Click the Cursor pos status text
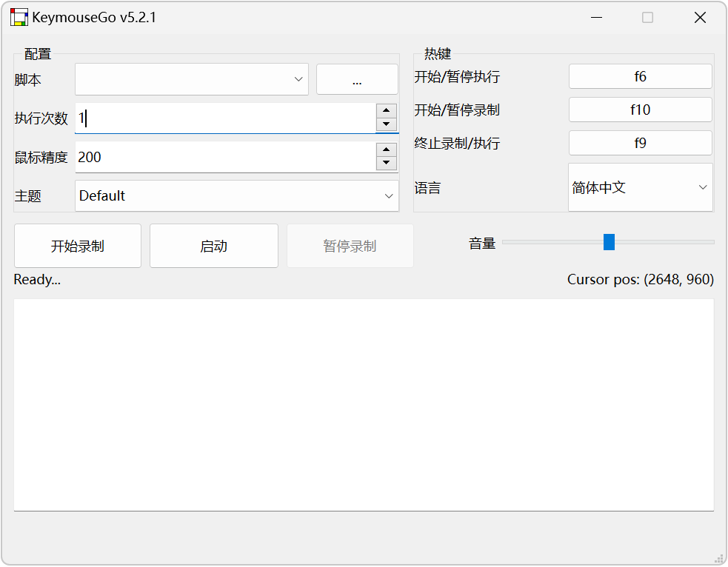The height and width of the screenshot is (567, 728). point(641,279)
